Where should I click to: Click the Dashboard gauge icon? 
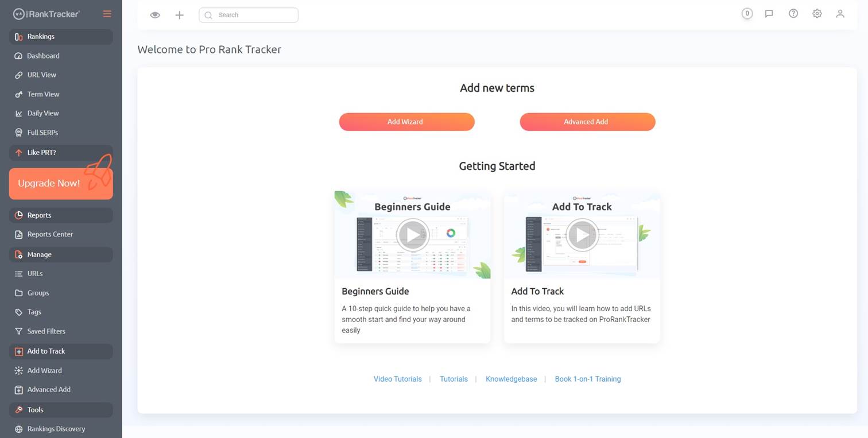pos(19,56)
